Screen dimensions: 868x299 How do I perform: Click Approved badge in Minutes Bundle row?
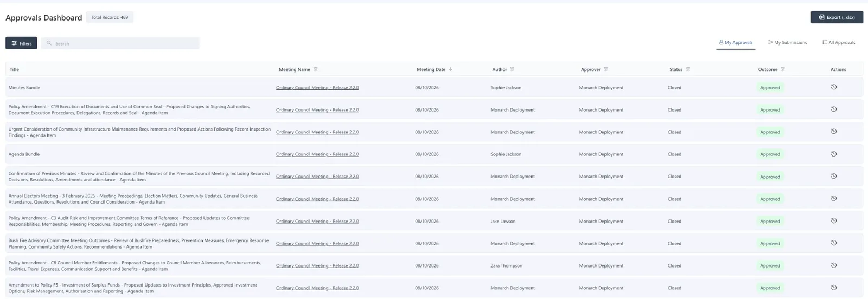click(770, 87)
